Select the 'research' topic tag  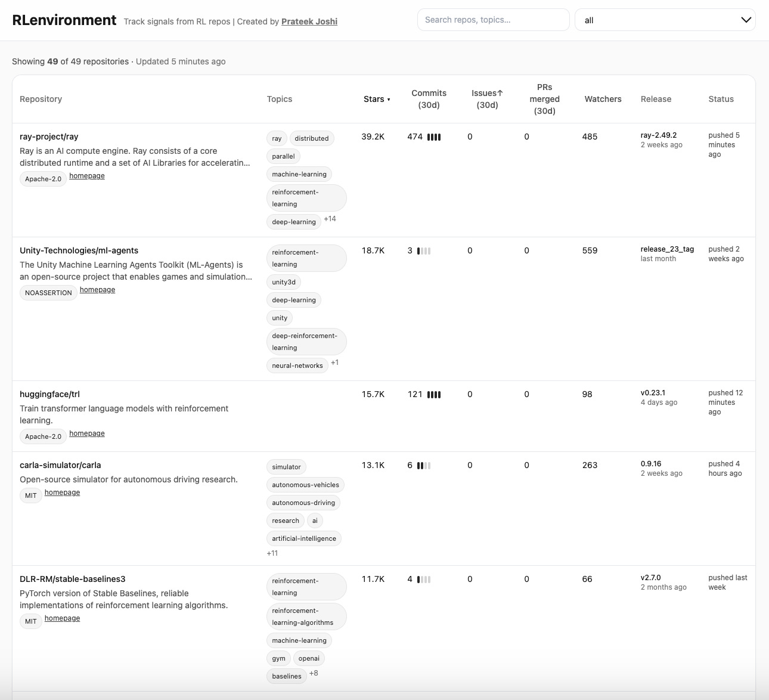[286, 521]
